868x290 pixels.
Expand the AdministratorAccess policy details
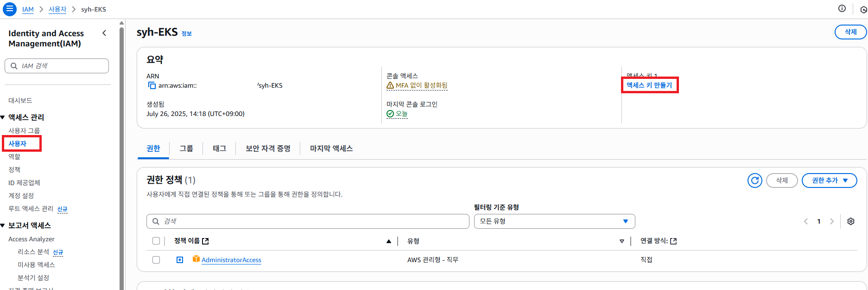[x=180, y=260]
